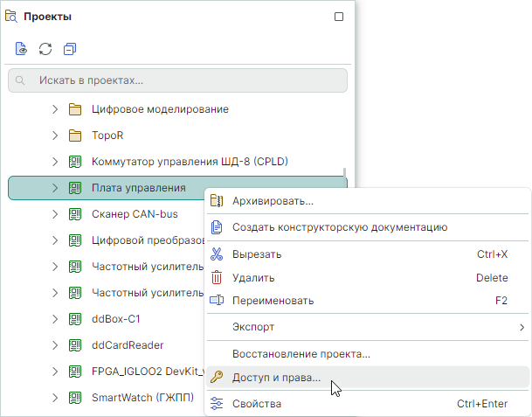The image size is (532, 417).
Task: Expand the ddBox-C1 project node
Action: (x=54, y=319)
